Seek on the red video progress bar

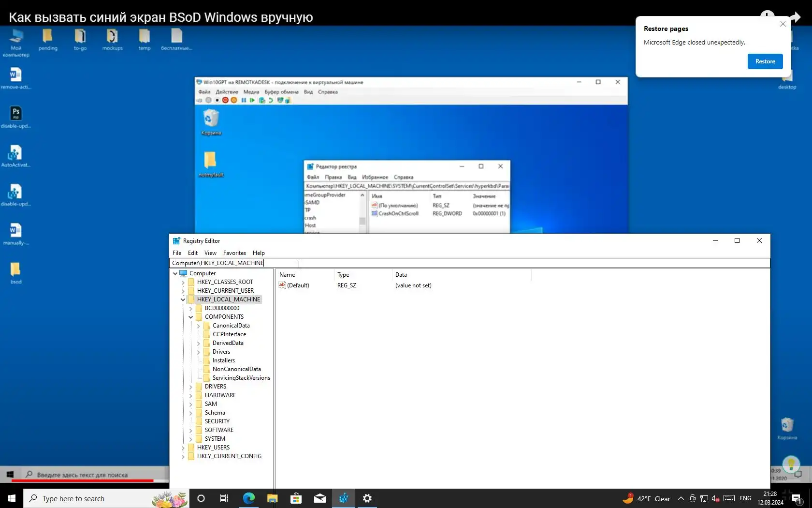click(82, 480)
